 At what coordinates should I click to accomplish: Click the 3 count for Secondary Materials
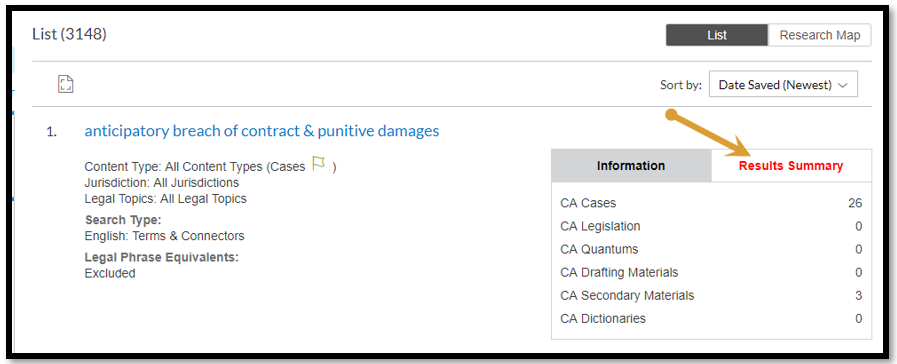pos(859,295)
